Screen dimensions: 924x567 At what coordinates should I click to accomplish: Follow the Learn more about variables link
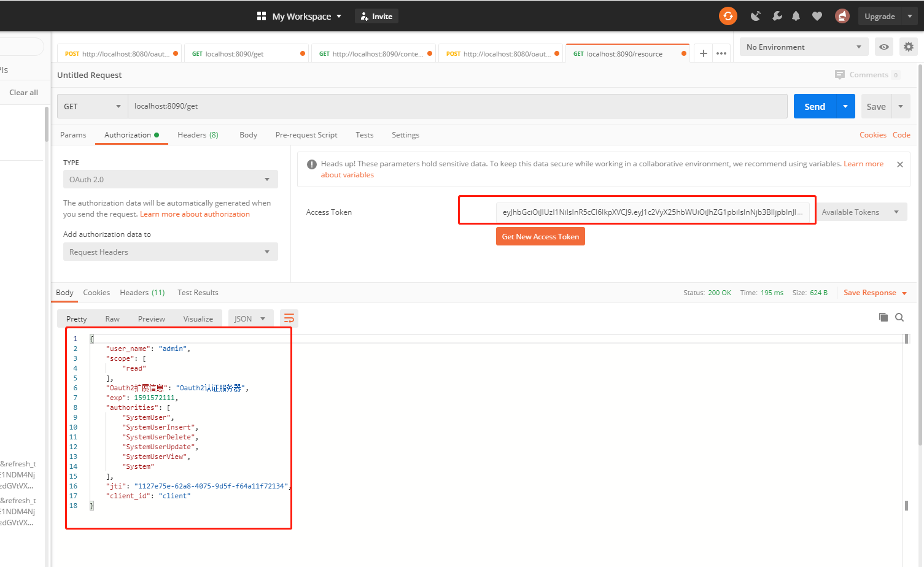pyautogui.click(x=864, y=163)
